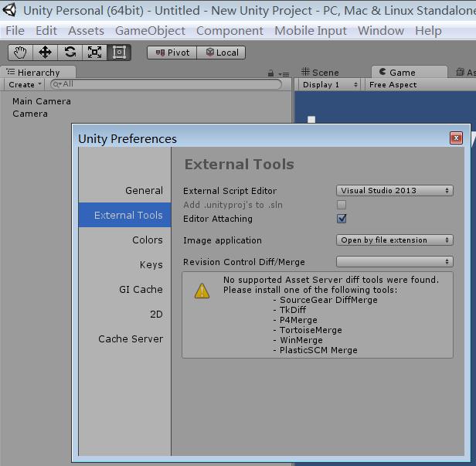476x466 pixels.
Task: Open External Script Editor dropdown
Action: (x=395, y=191)
